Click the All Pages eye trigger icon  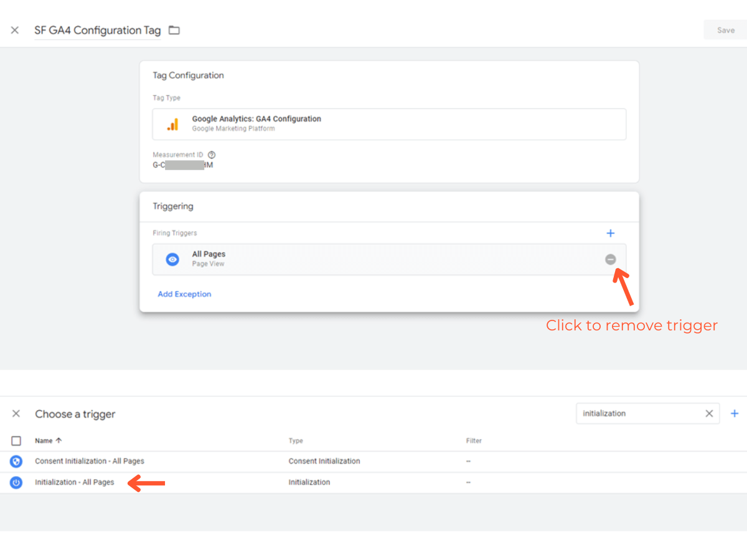point(172,259)
